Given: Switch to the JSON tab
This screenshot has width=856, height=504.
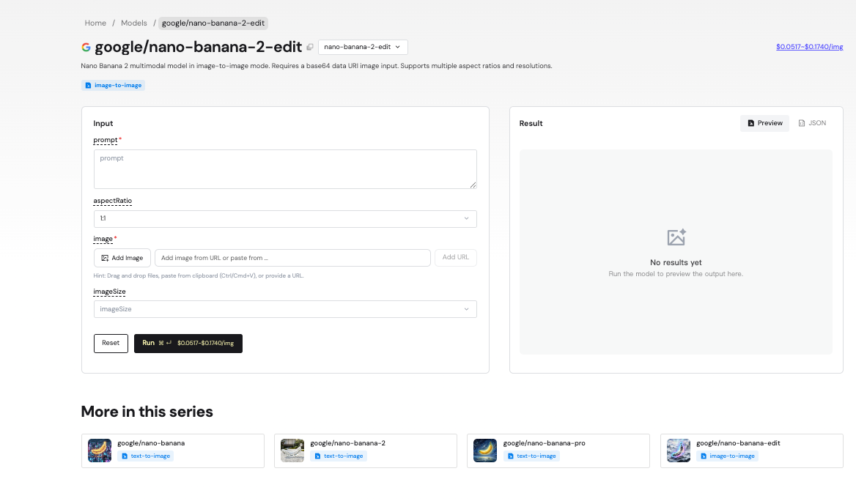Looking at the screenshot, I should [812, 123].
